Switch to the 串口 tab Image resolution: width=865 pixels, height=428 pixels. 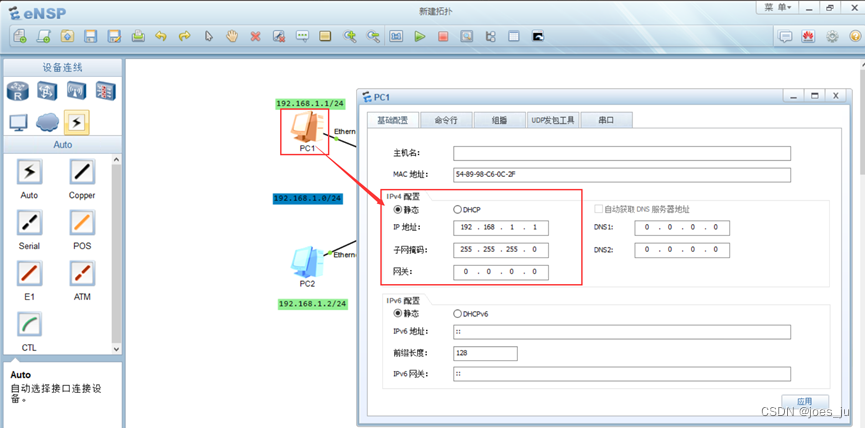coord(606,120)
